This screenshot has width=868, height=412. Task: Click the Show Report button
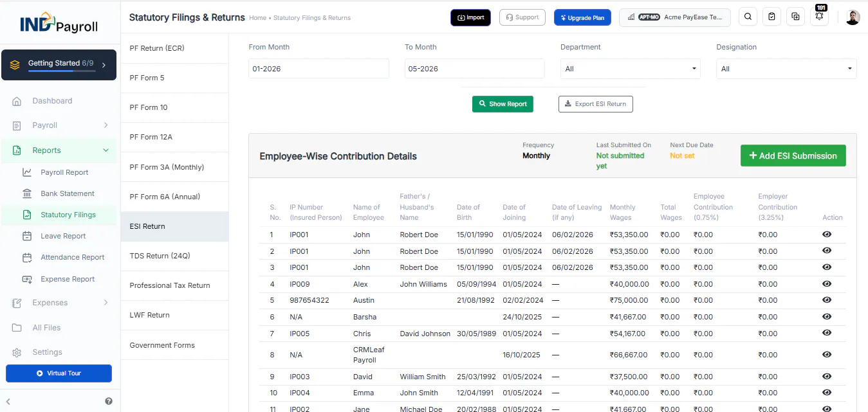503,104
